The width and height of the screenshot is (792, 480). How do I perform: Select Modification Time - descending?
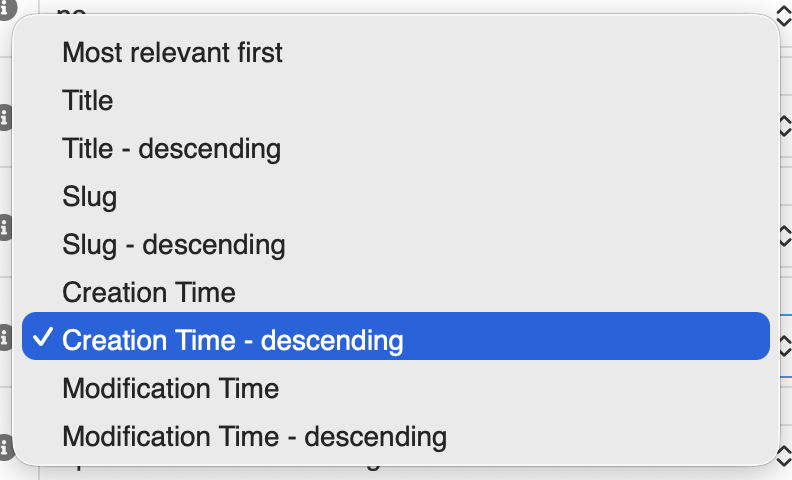[254, 436]
